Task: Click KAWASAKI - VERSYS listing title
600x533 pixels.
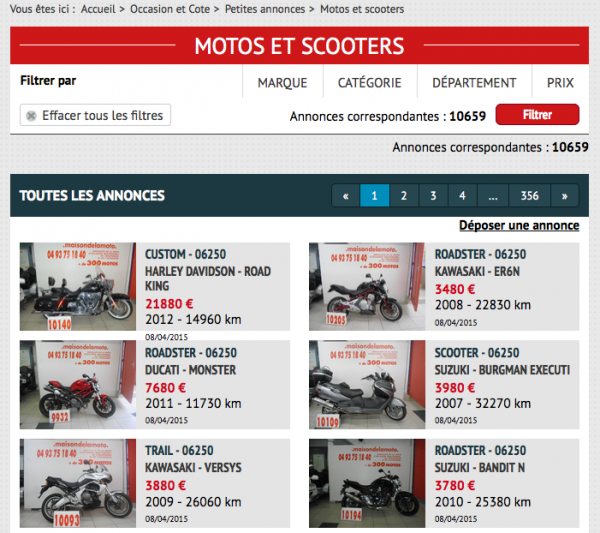Action: tap(193, 468)
